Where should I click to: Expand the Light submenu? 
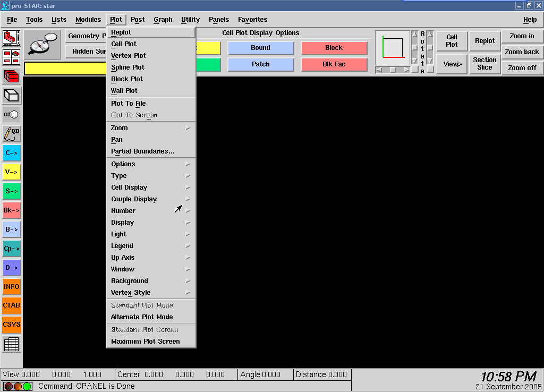(151, 234)
